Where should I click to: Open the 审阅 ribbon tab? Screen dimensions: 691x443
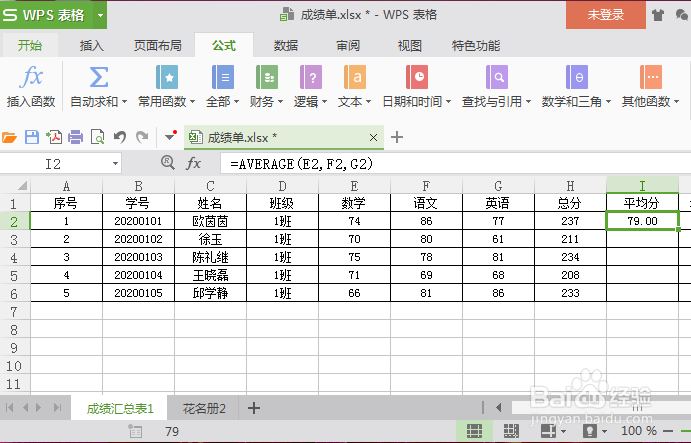pos(348,45)
